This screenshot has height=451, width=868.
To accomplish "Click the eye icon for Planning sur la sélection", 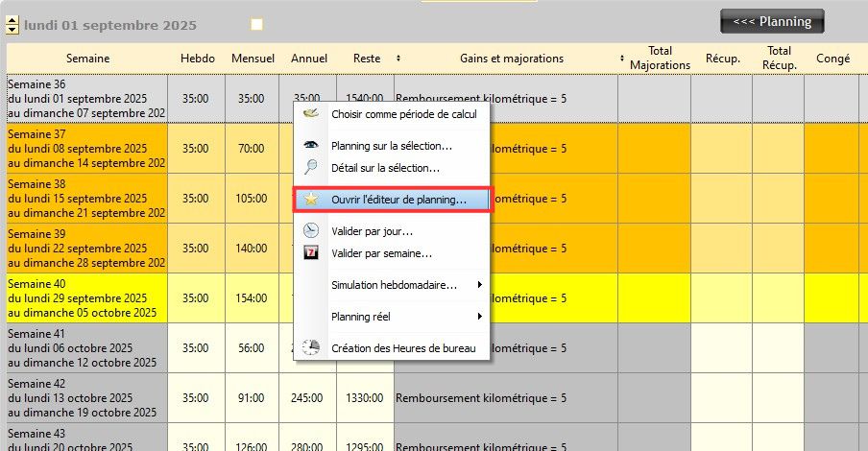I will (x=311, y=146).
